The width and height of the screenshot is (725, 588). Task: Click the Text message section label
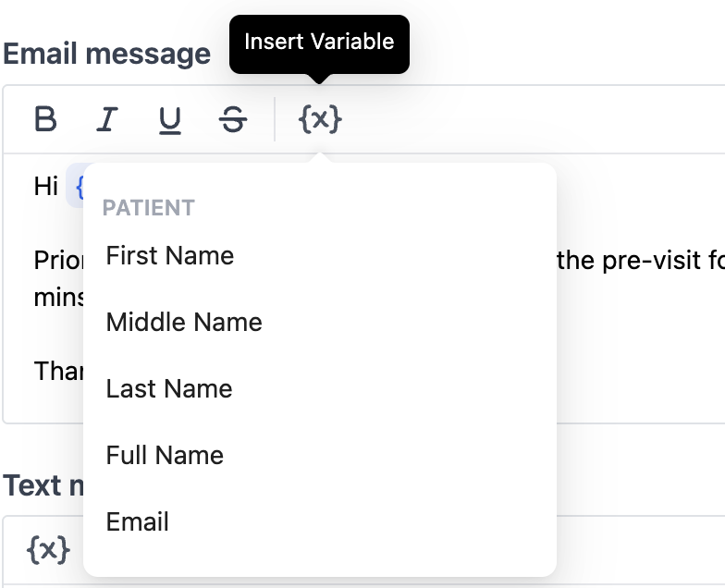43,485
